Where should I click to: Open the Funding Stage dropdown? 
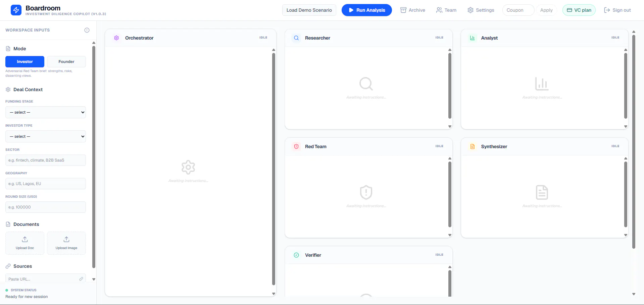[46, 112]
